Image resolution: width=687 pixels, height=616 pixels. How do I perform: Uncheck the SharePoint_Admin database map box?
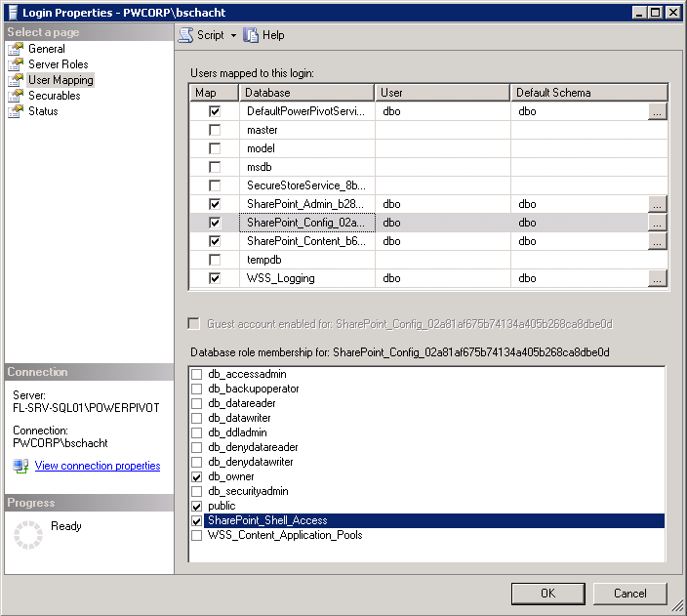pos(215,204)
